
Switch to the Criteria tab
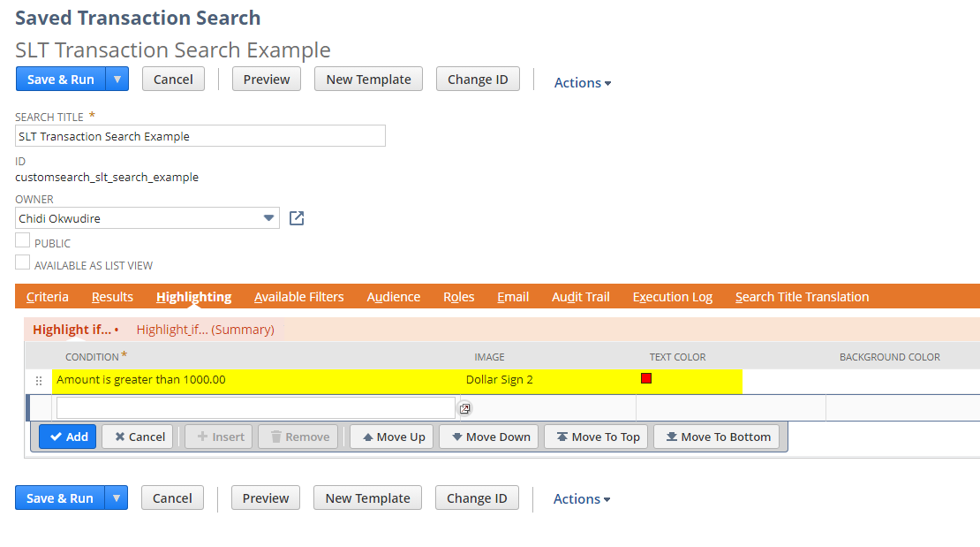point(47,296)
